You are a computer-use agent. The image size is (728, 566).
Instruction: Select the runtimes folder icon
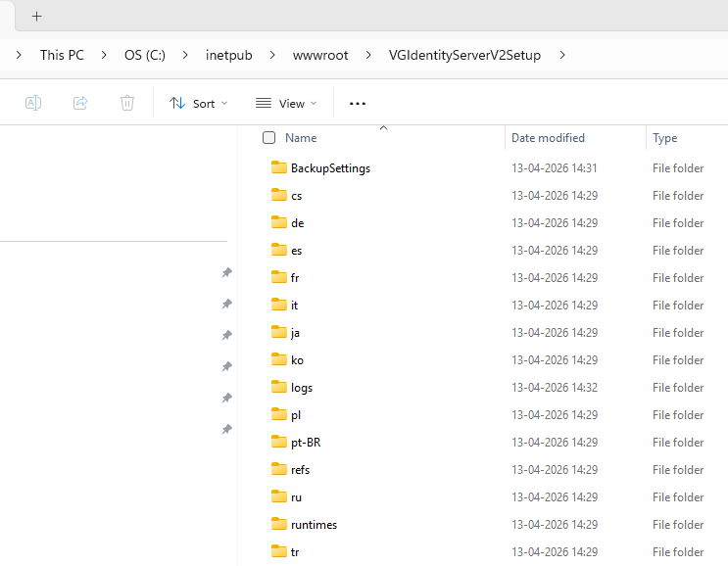(278, 524)
